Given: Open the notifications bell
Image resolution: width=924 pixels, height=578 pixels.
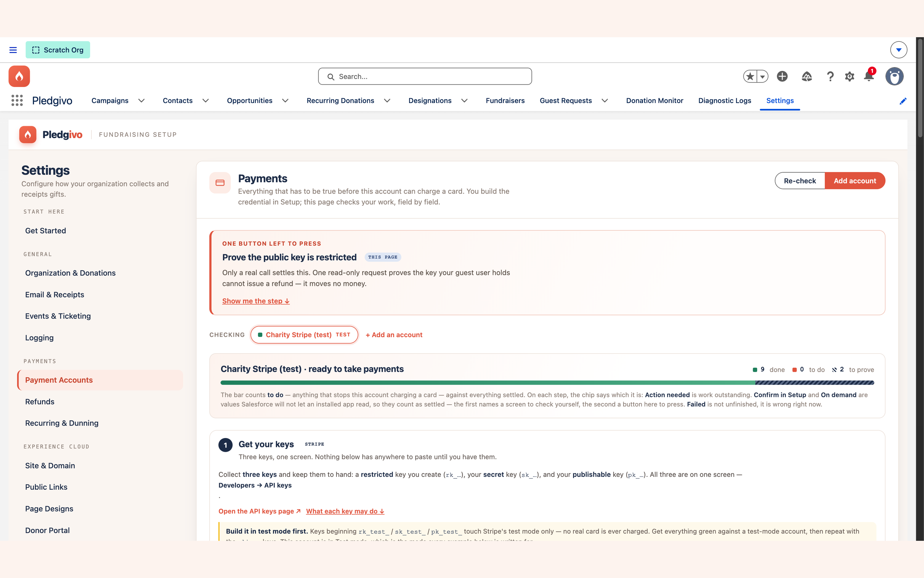Looking at the screenshot, I should click(869, 76).
